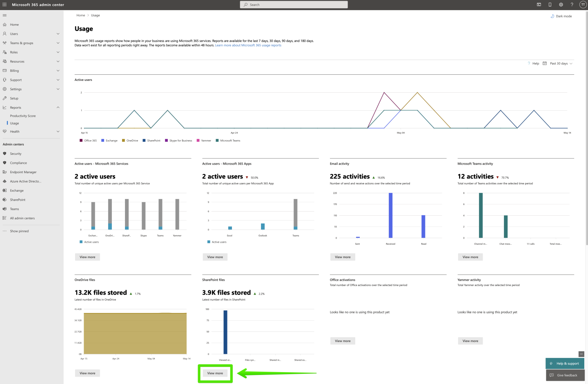Click the Support headset icon
This screenshot has height=384, width=588.
pyautogui.click(x=4, y=80)
